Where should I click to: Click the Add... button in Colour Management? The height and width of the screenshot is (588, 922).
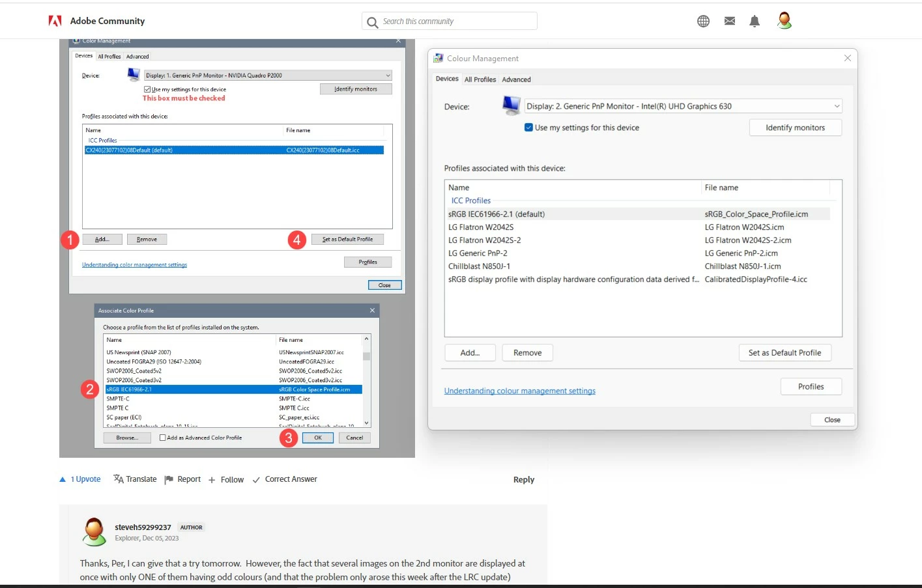point(470,353)
